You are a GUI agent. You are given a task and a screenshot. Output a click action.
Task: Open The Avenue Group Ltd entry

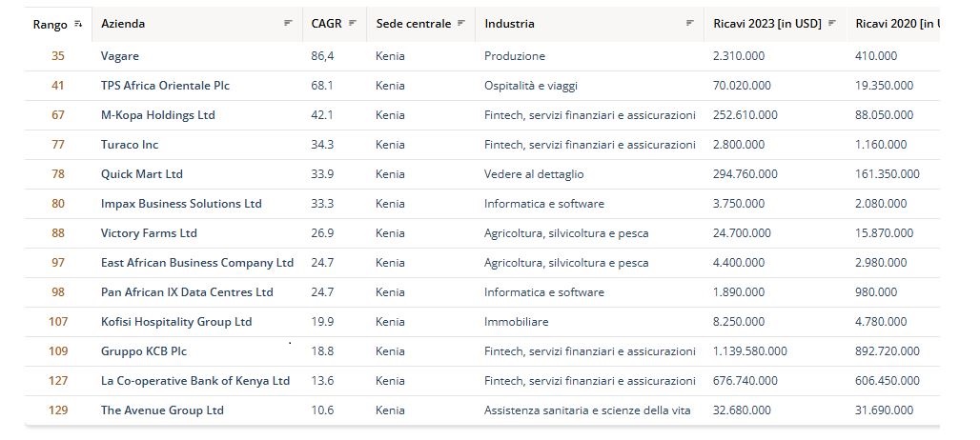(x=162, y=410)
